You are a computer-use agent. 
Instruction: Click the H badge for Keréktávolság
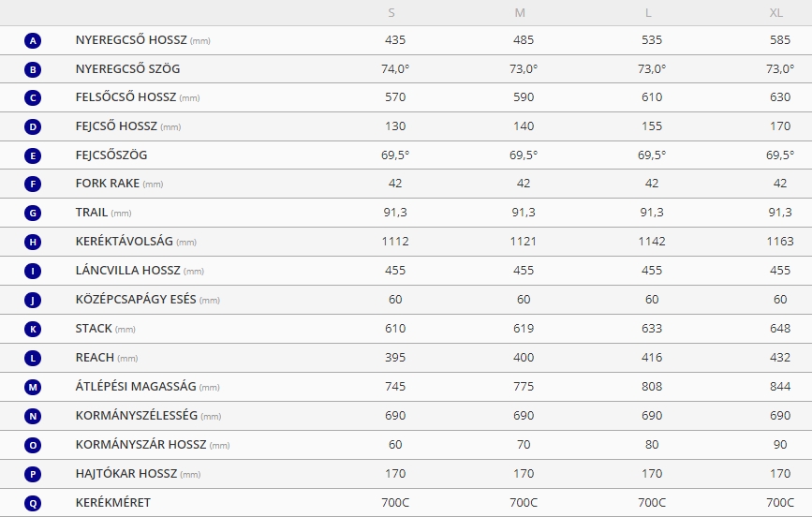[x=33, y=242]
